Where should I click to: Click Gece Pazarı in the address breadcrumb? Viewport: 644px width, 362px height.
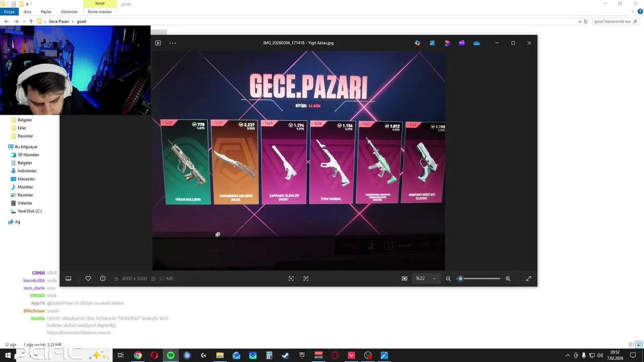point(59,22)
